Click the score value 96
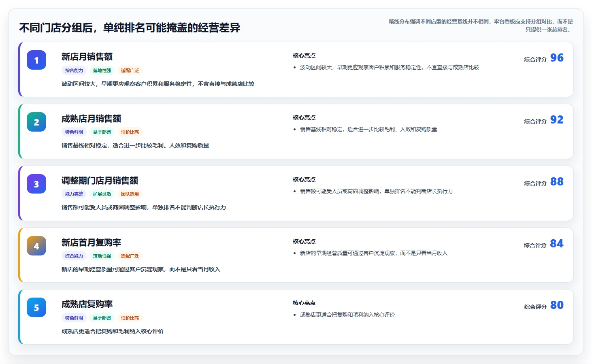 pyautogui.click(x=557, y=58)
